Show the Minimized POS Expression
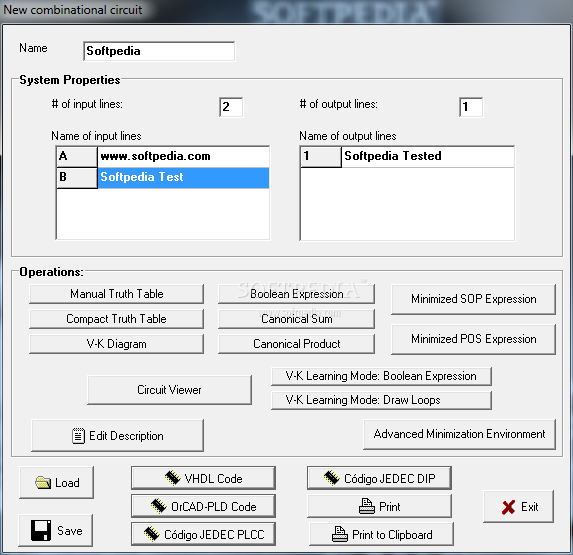573x555 pixels. click(x=473, y=339)
